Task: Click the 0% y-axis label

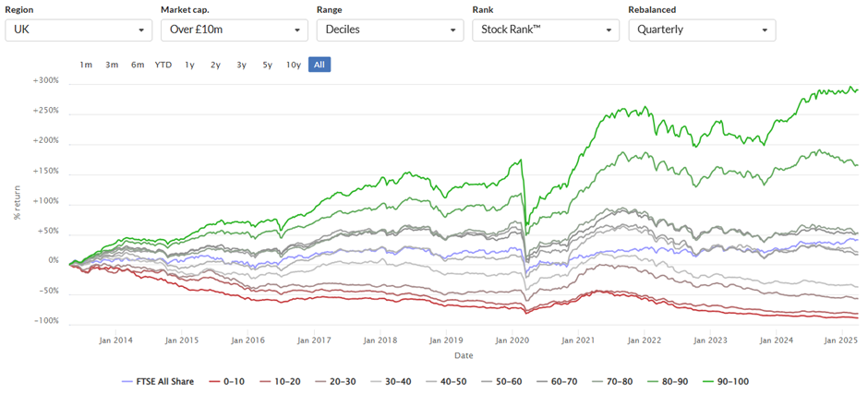Action: click(x=52, y=261)
